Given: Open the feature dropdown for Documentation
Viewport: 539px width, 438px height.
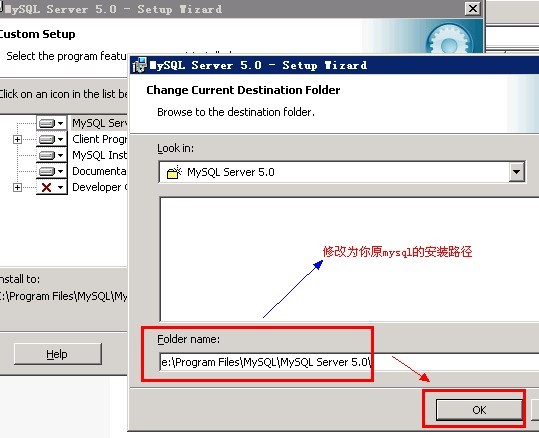Looking at the screenshot, I should pyautogui.click(x=52, y=171).
